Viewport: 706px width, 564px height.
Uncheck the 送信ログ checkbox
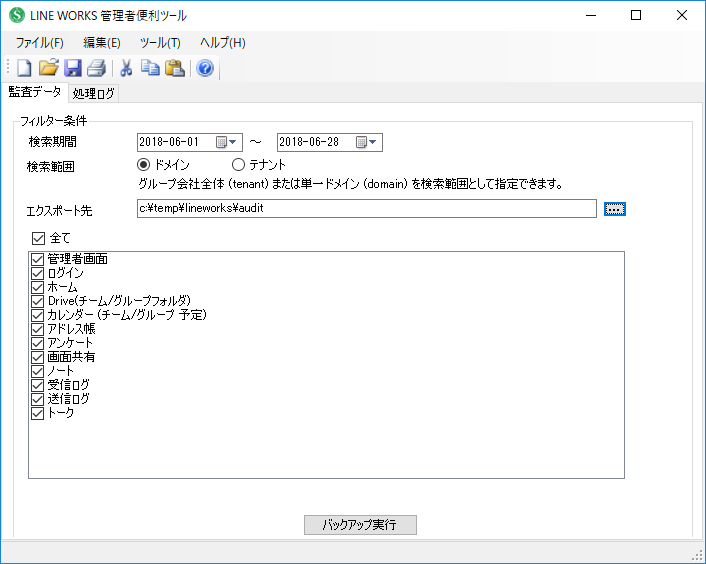(x=37, y=399)
